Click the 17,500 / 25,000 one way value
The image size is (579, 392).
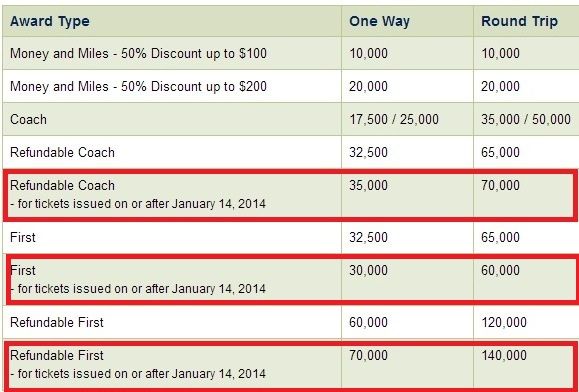[x=394, y=119]
